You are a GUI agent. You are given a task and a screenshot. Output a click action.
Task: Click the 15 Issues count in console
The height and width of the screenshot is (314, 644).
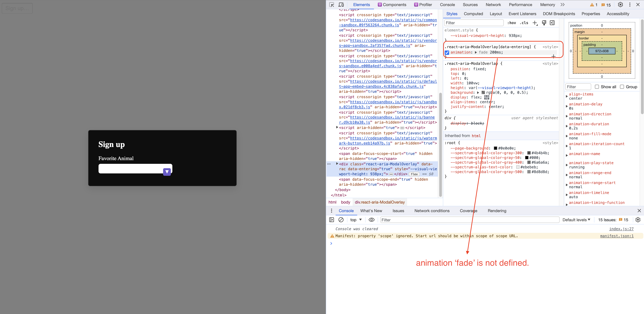(x=613, y=220)
